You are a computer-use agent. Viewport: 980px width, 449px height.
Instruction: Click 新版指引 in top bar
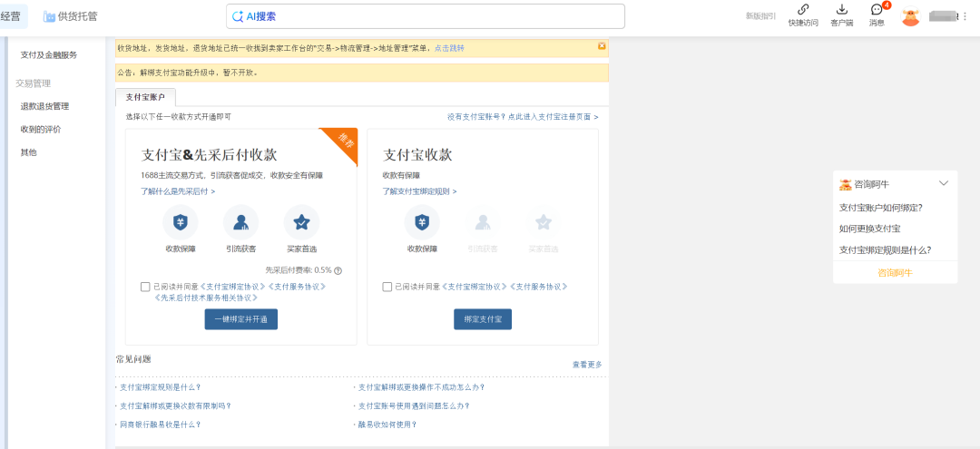coord(760,16)
